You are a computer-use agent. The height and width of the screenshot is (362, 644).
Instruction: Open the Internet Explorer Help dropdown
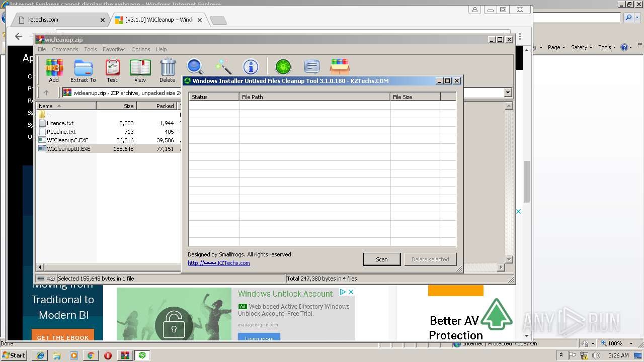point(626,47)
